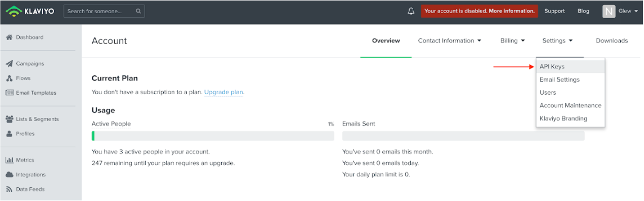Click text 'You've sent 0 emails this month.'
The height and width of the screenshot is (201, 644).
click(x=387, y=151)
